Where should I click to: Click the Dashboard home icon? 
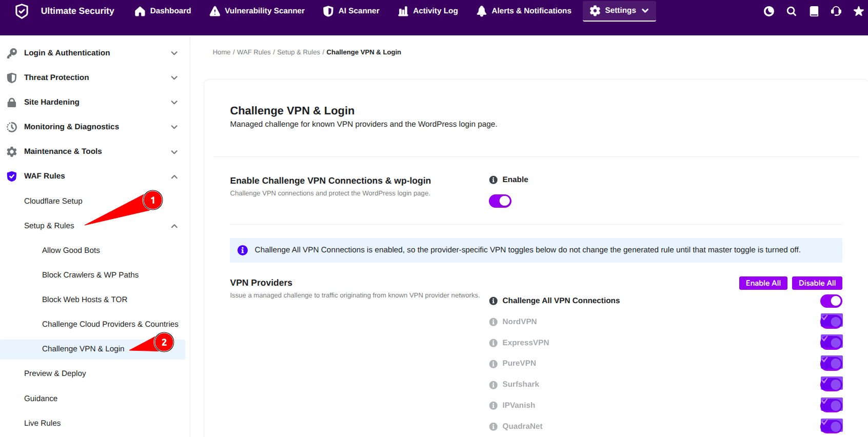click(x=140, y=11)
